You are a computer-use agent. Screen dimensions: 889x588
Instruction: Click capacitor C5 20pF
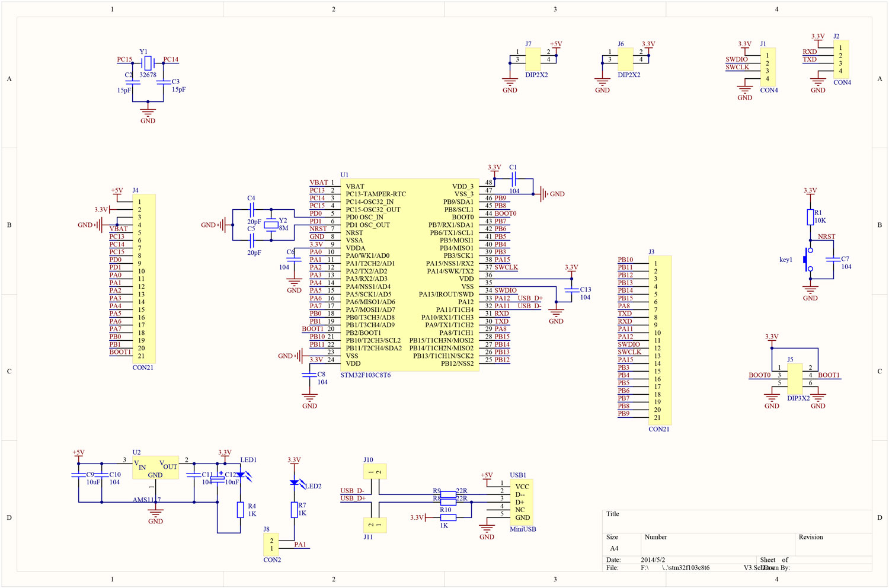252,240
